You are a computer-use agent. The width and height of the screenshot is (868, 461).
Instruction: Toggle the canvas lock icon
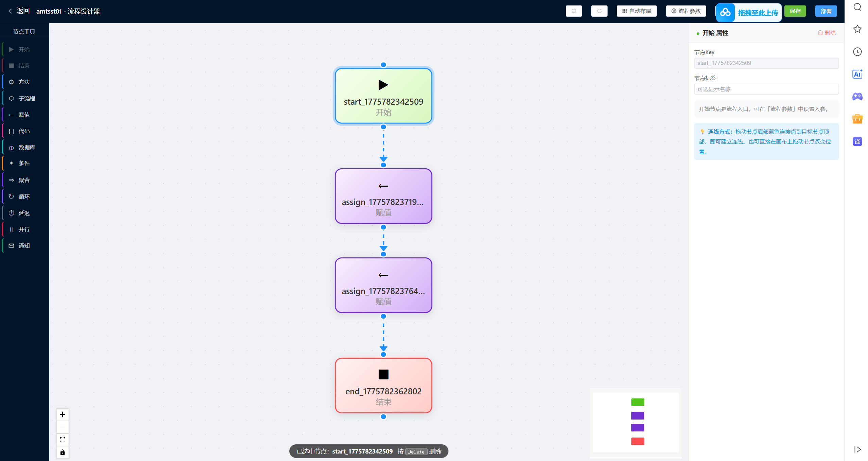click(x=63, y=453)
